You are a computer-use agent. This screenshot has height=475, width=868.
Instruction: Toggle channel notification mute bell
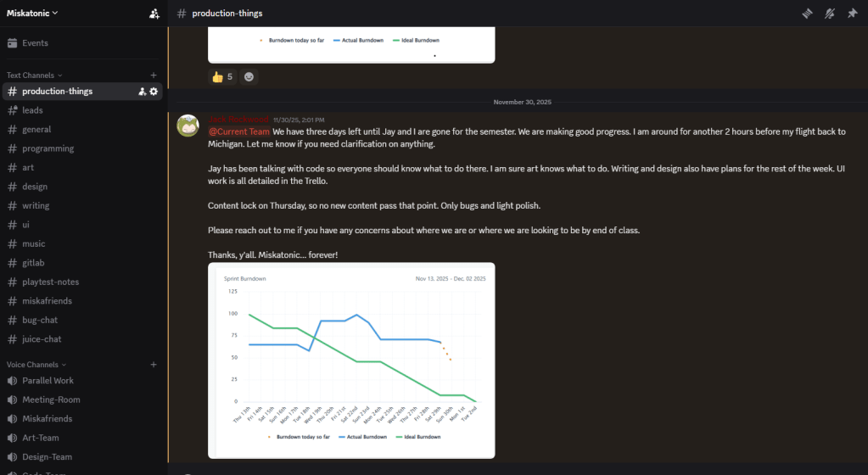(x=830, y=14)
